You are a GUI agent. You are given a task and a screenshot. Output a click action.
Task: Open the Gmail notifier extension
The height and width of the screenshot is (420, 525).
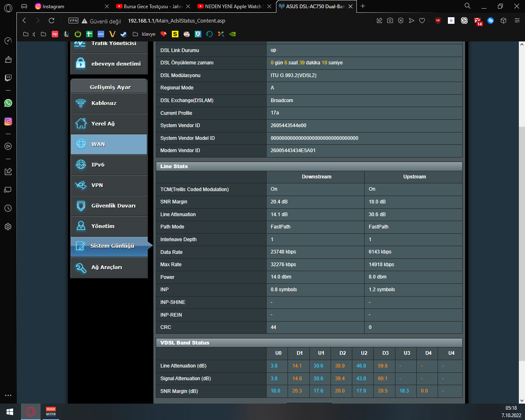coord(478,21)
